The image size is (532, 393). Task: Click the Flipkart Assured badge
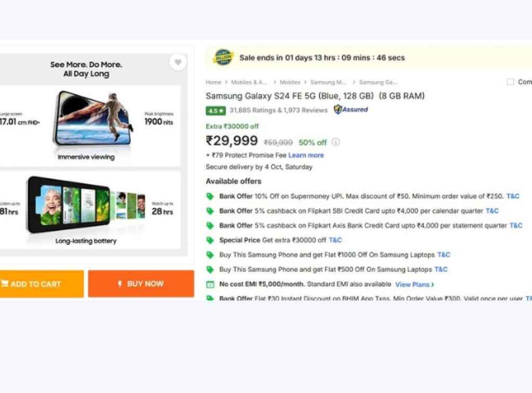click(351, 110)
